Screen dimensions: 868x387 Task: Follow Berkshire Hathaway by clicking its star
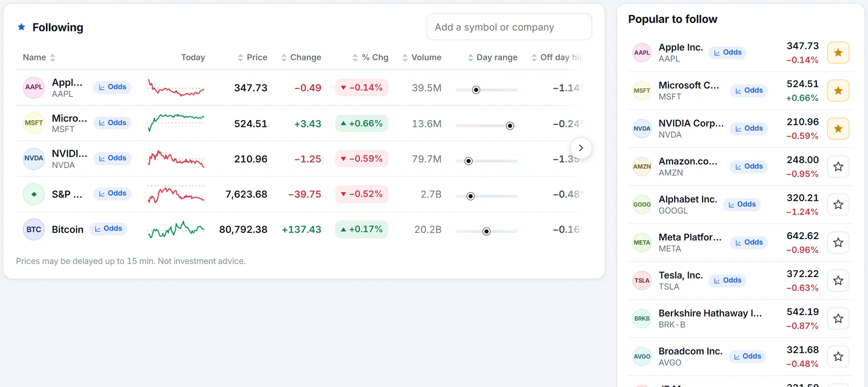[838, 319]
